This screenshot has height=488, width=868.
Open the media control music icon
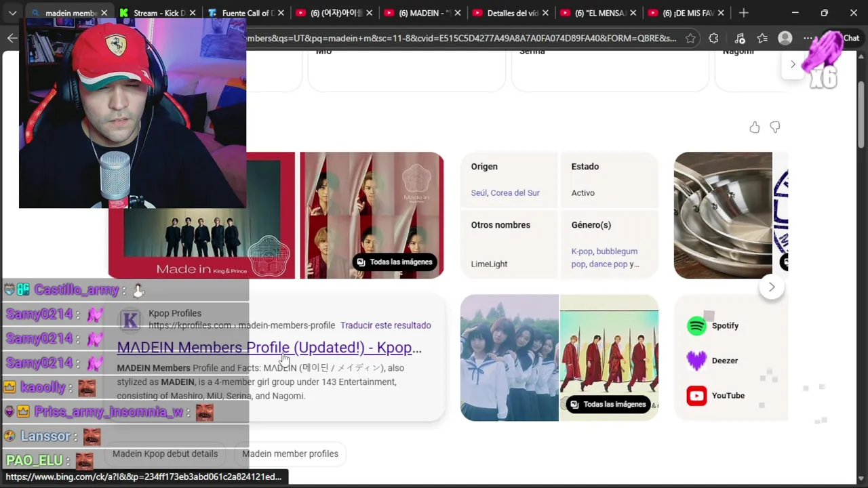click(x=740, y=38)
